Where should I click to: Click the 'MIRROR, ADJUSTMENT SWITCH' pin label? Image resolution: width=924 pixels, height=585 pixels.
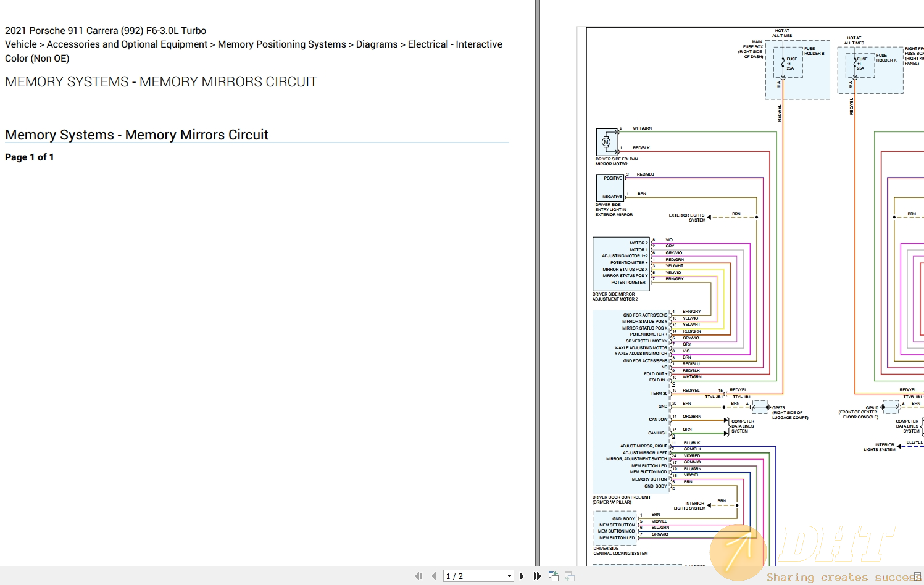coord(637,459)
